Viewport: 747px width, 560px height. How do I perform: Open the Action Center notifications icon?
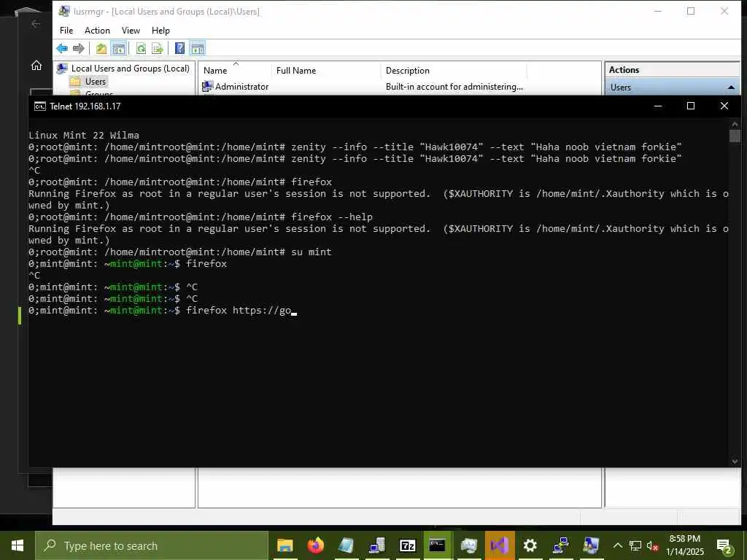tap(724, 545)
